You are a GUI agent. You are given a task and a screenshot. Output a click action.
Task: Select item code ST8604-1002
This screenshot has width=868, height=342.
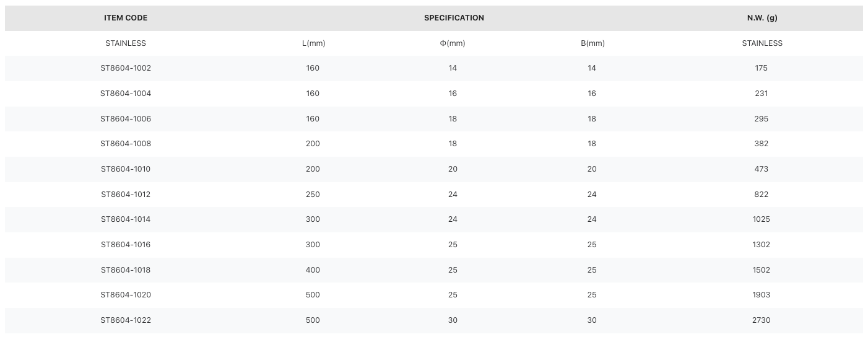pyautogui.click(x=126, y=68)
